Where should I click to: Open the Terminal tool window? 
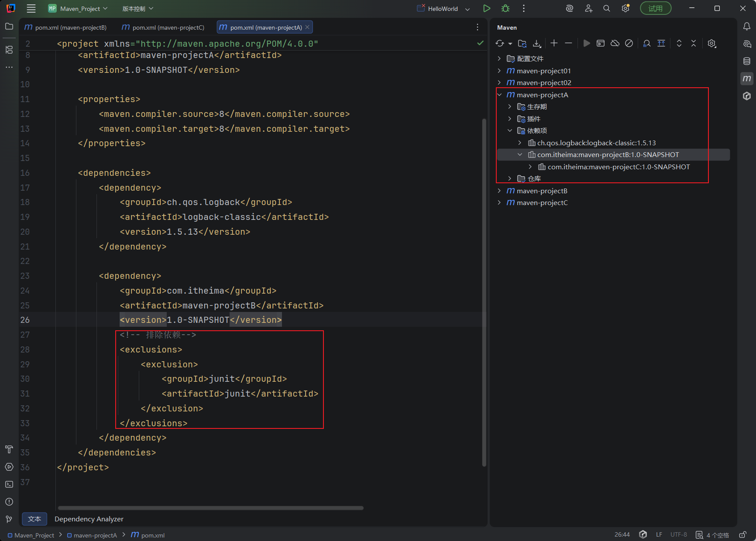coord(9,484)
